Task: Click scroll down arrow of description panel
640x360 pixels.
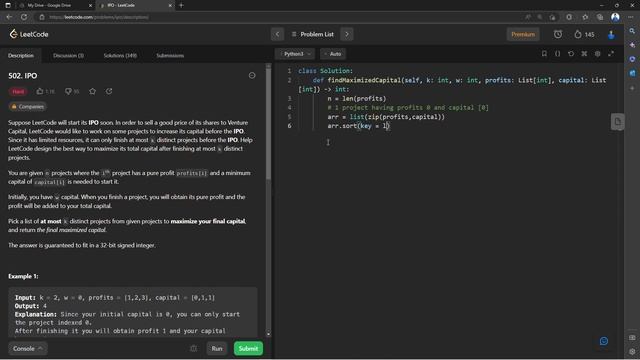Action: [x=268, y=334]
